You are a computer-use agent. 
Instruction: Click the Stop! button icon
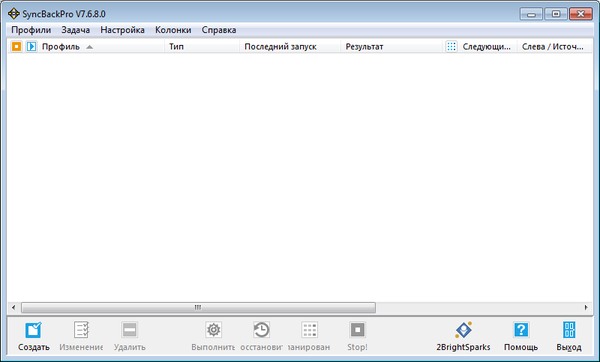coord(357,330)
